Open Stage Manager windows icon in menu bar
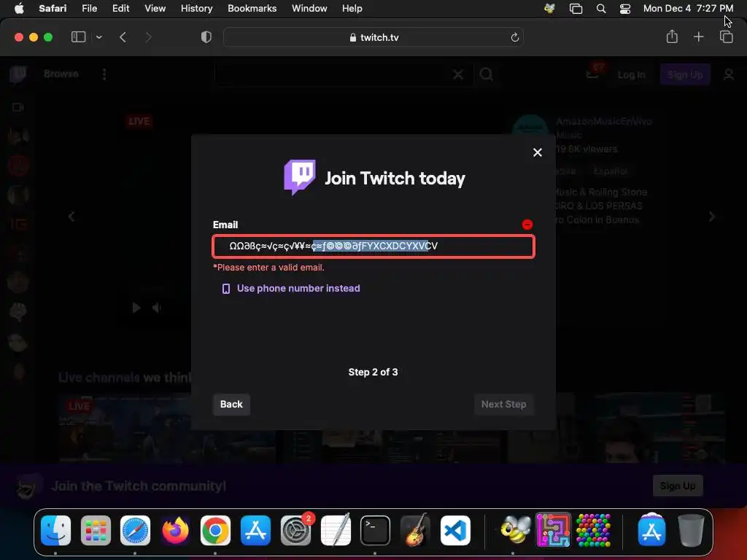Image resolution: width=747 pixels, height=560 pixels. (x=576, y=9)
